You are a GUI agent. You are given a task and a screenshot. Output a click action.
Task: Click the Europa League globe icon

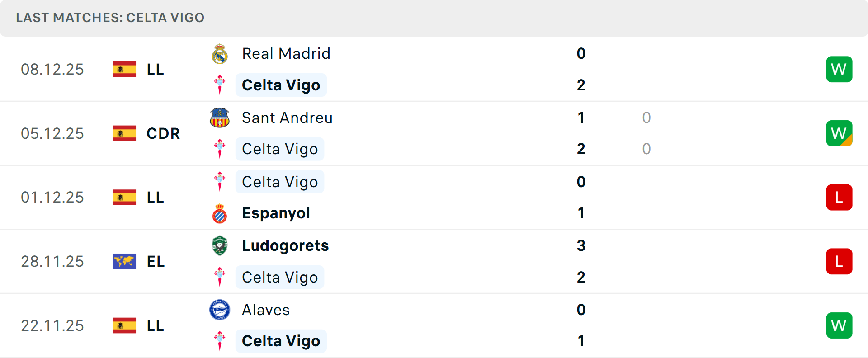(x=125, y=261)
